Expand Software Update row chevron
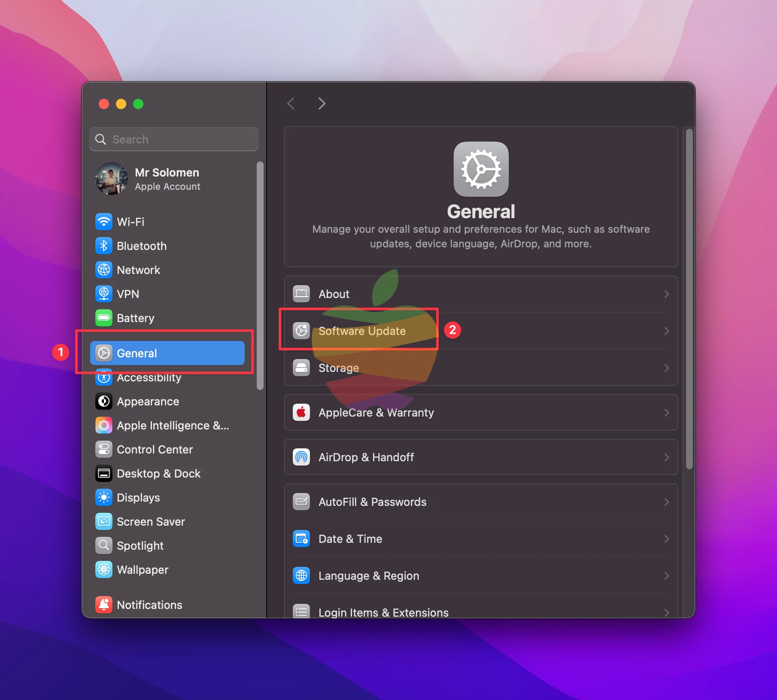 tap(667, 331)
